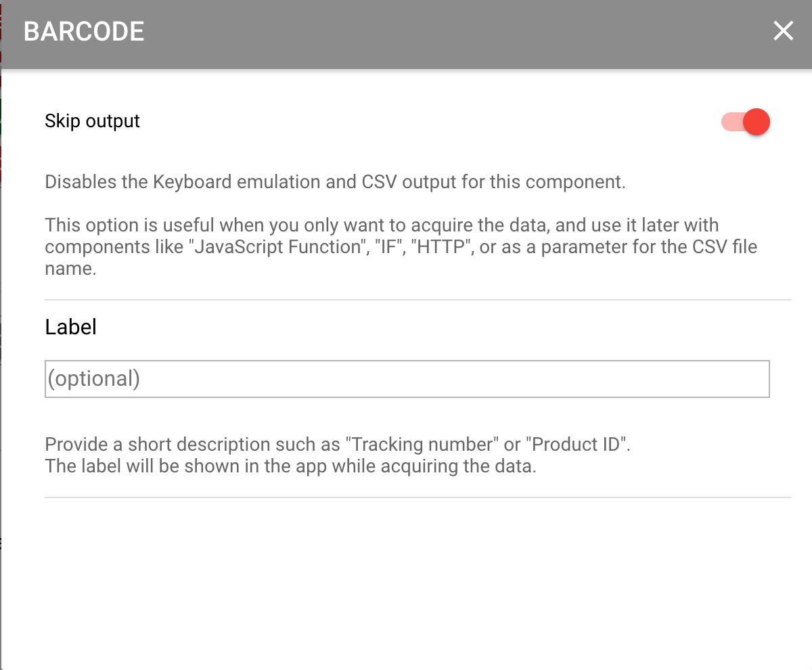812x670 pixels.
Task: Click the Label section heading
Action: [70, 327]
